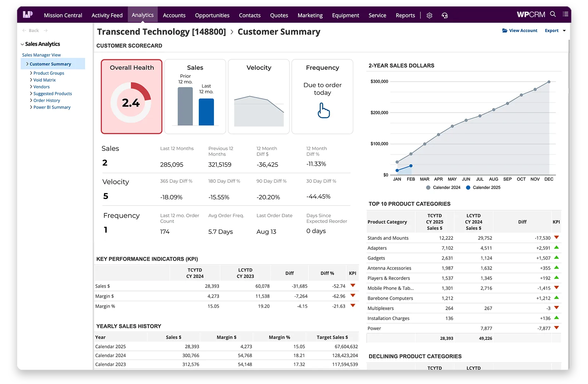Click the green arrow for Barebone Computers

tap(556, 298)
